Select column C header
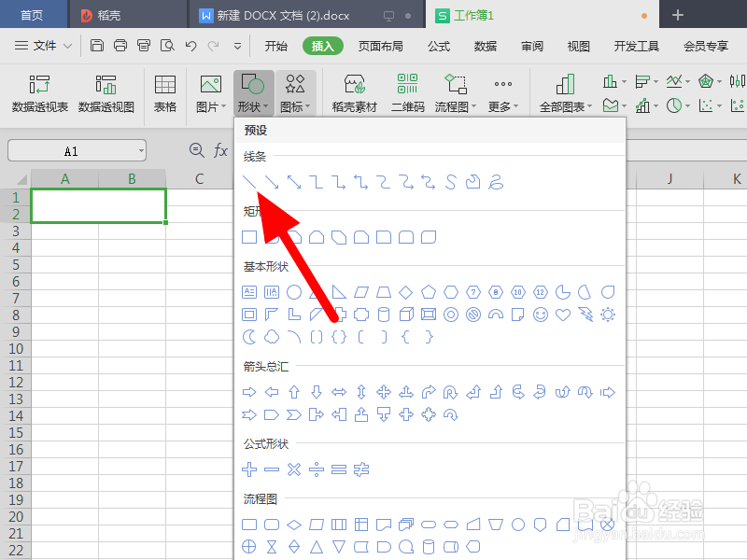The width and height of the screenshot is (747, 560). pos(199,179)
